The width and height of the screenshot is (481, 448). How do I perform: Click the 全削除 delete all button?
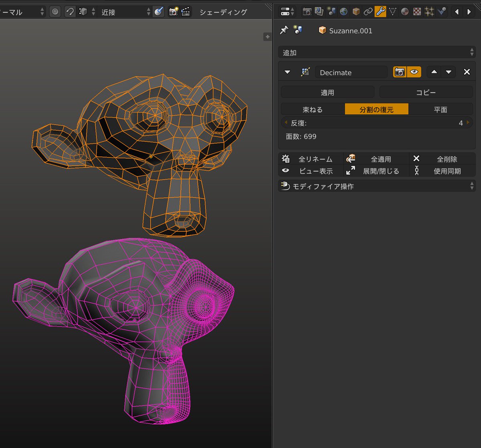point(443,159)
